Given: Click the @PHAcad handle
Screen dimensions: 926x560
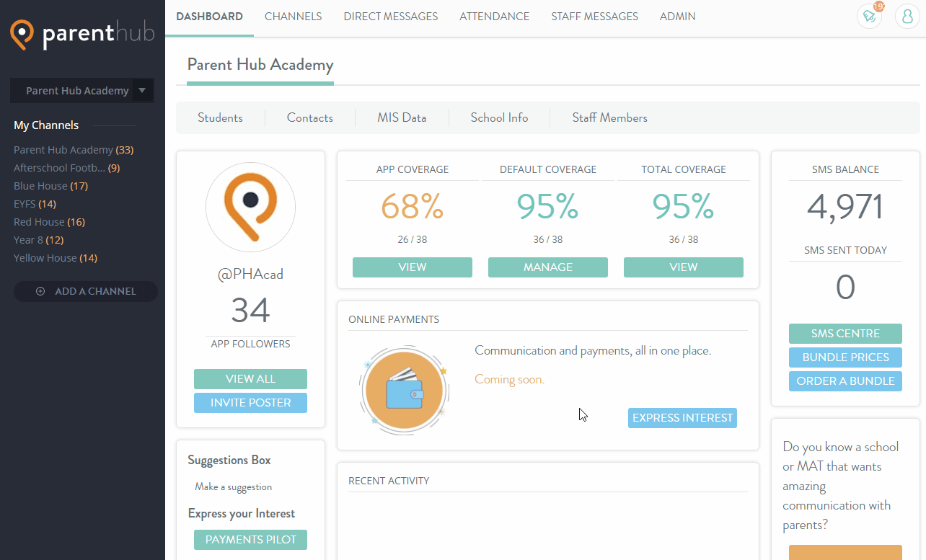Looking at the screenshot, I should 250,275.
